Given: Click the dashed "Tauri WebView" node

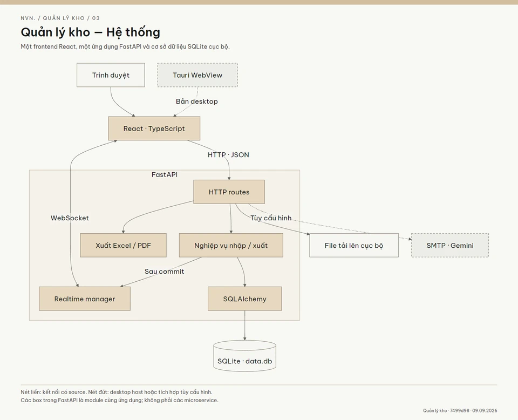Looking at the screenshot, I should [197, 75].
